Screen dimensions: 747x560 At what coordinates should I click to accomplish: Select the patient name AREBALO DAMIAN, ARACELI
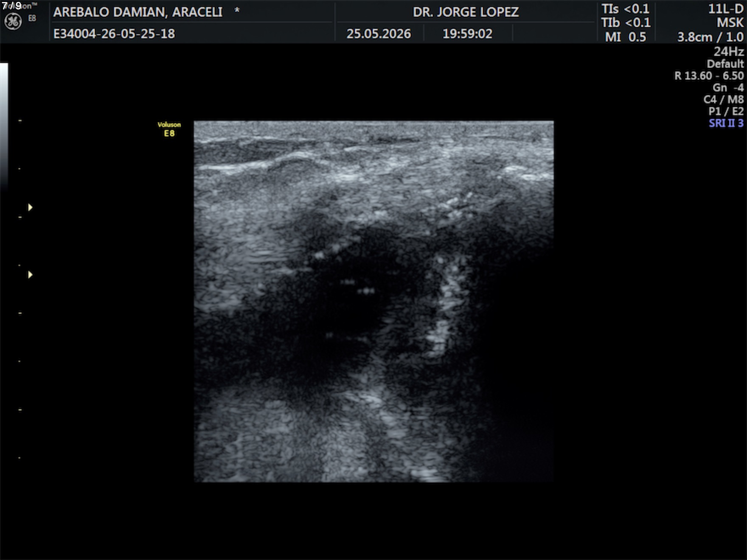coord(138,12)
